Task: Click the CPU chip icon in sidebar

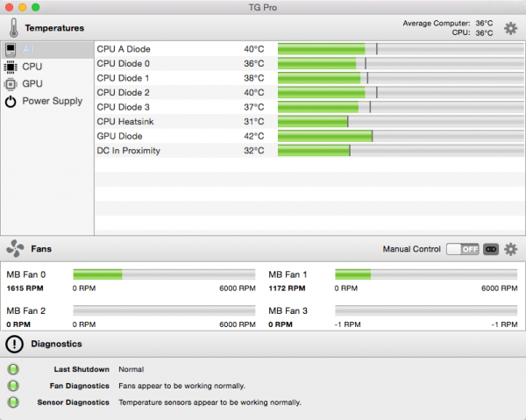Action: click(11, 67)
